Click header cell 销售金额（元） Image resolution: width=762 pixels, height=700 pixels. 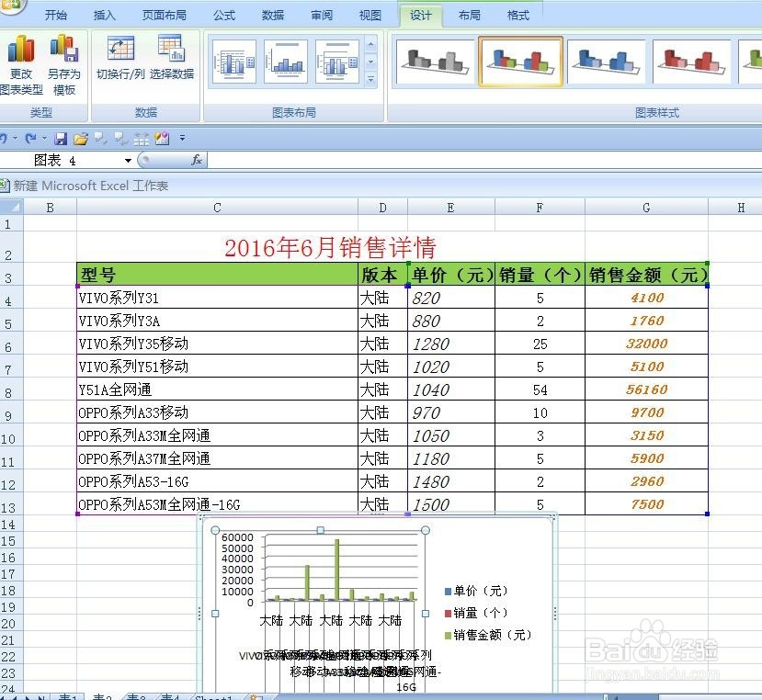pos(646,275)
